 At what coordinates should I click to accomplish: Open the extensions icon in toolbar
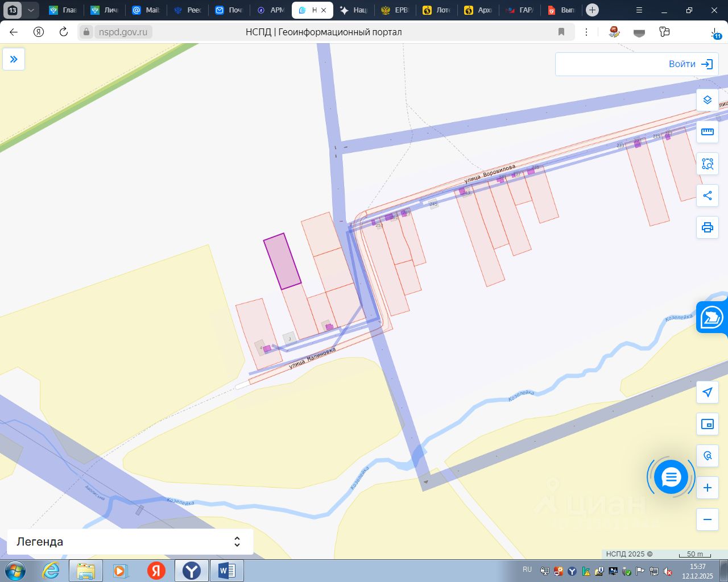point(664,32)
